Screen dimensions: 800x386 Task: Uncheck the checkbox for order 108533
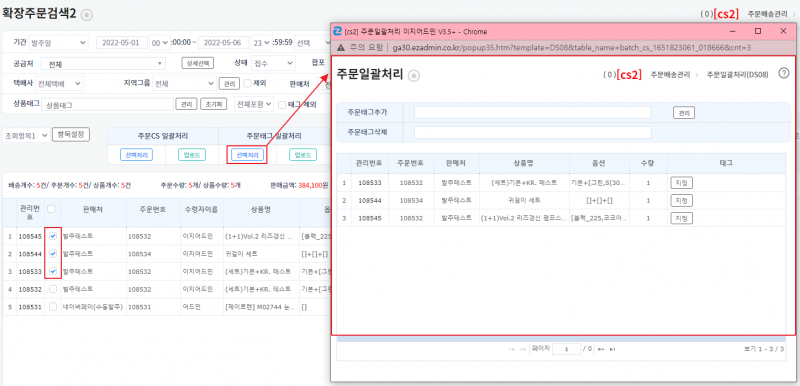pos(53,271)
